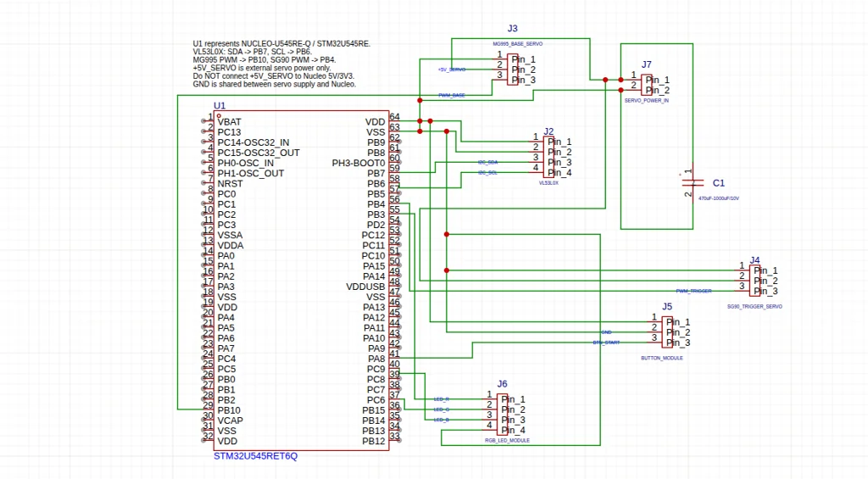The width and height of the screenshot is (868, 479).
Task: Click the PB7 pin name
Action: (x=376, y=173)
